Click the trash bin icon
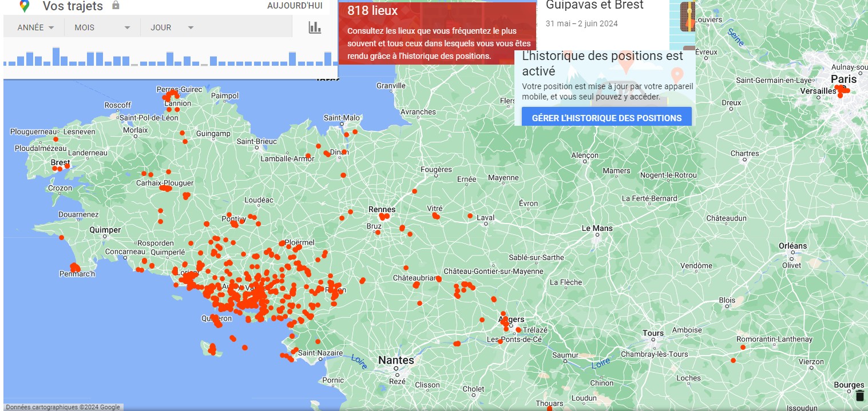 coord(860,396)
